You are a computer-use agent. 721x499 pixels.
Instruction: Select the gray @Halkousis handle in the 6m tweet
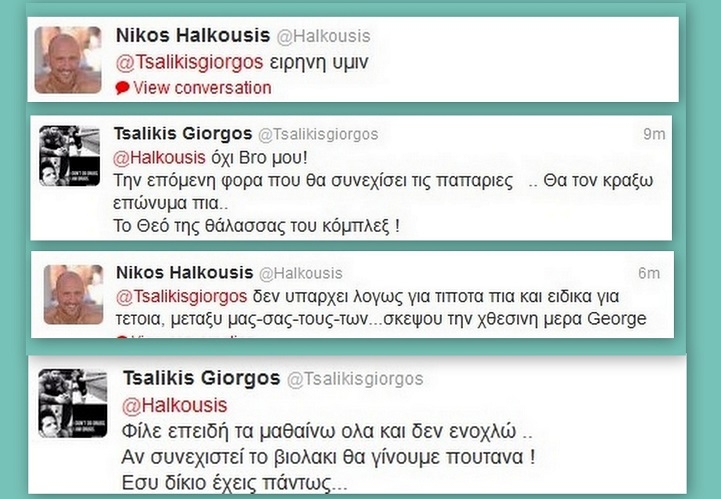(x=301, y=273)
